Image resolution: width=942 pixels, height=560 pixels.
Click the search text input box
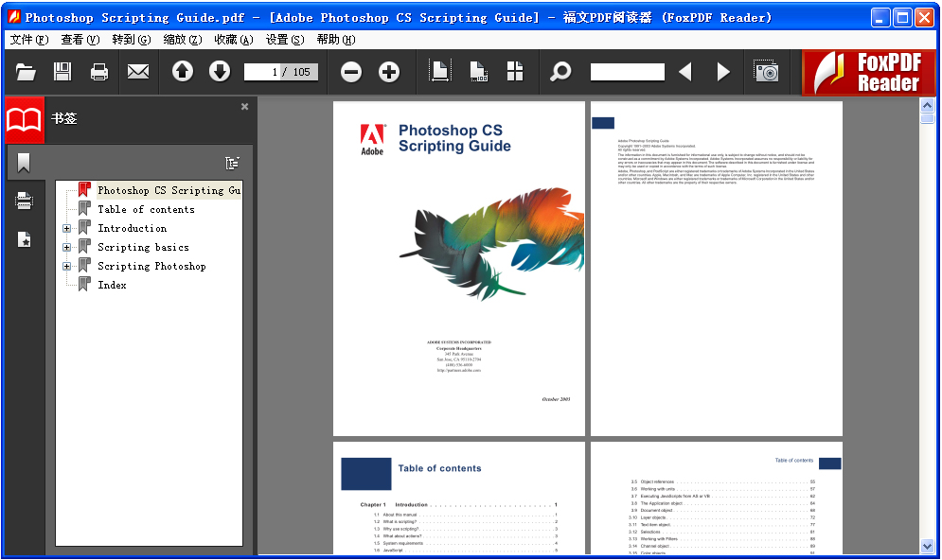coord(627,72)
